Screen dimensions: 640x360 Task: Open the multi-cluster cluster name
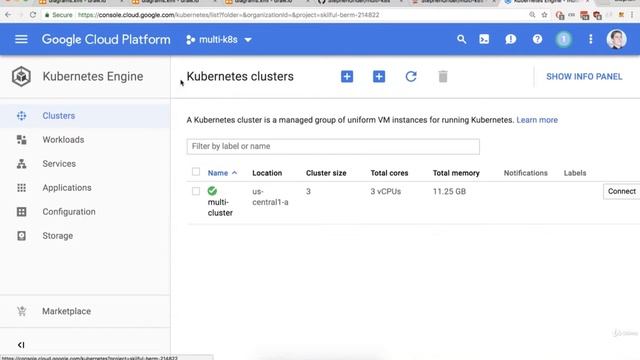220,207
